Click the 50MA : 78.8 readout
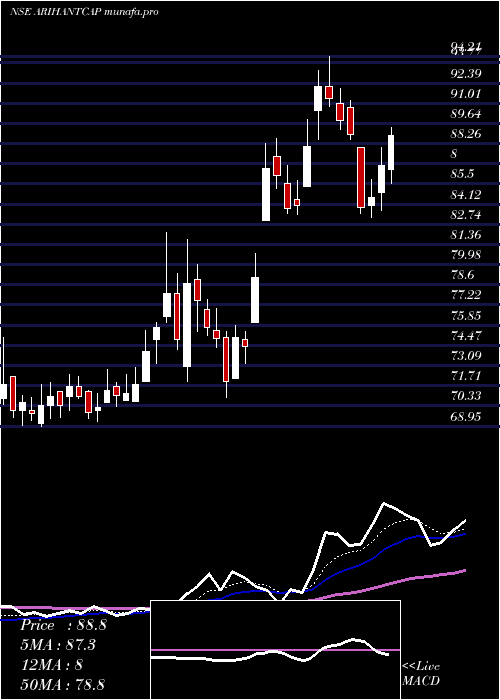 coord(62,684)
